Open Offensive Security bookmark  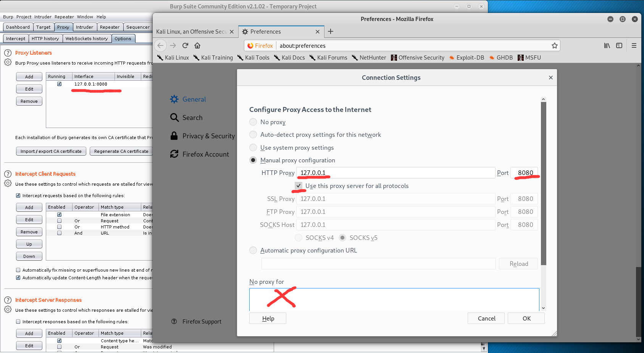[418, 57]
